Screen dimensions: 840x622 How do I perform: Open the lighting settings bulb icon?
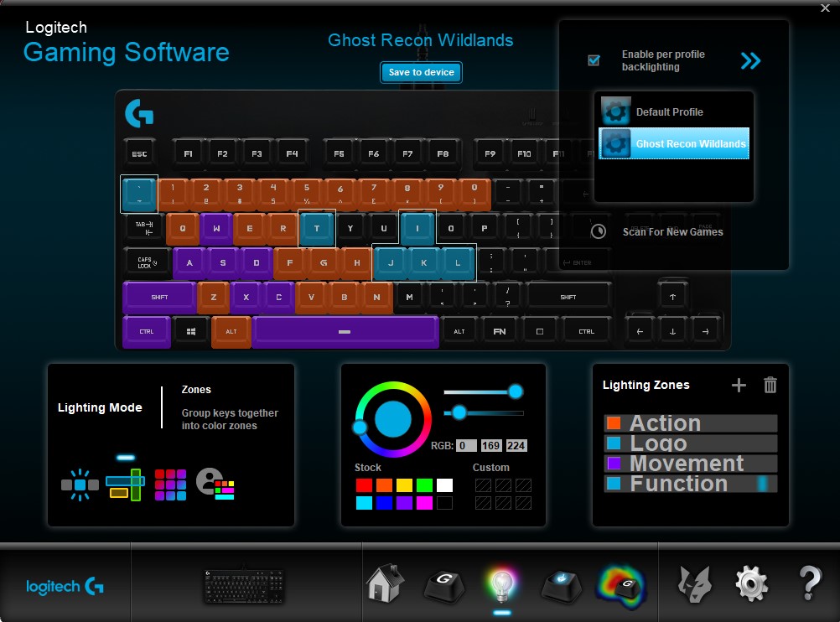point(502,584)
